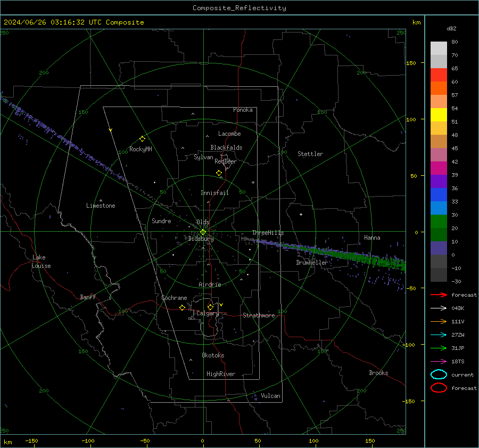Click the Banff label on map

[x=88, y=297]
